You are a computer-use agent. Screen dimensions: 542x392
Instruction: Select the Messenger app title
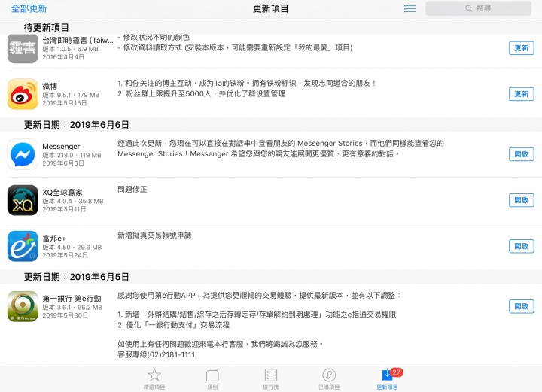point(61,147)
